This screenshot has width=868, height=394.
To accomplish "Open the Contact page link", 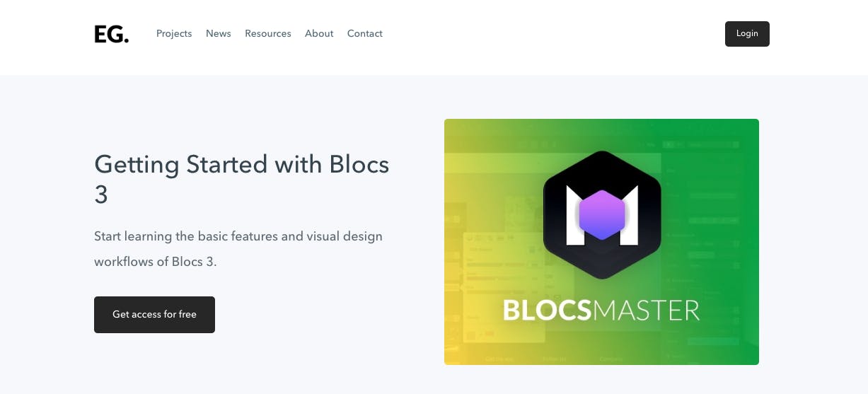I will pyautogui.click(x=365, y=33).
